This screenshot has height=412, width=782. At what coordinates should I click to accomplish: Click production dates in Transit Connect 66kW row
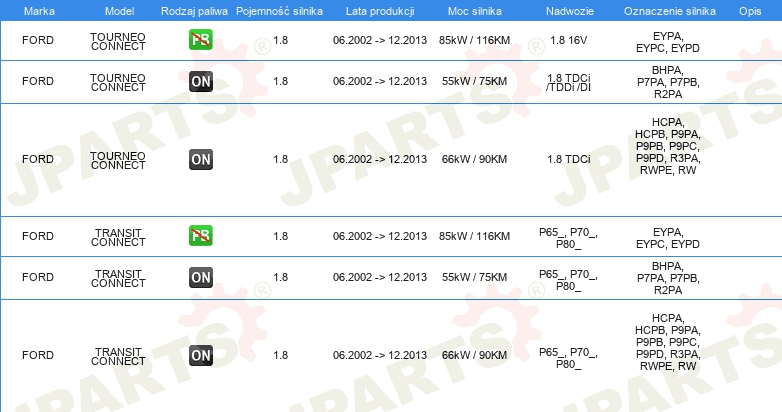(x=380, y=356)
